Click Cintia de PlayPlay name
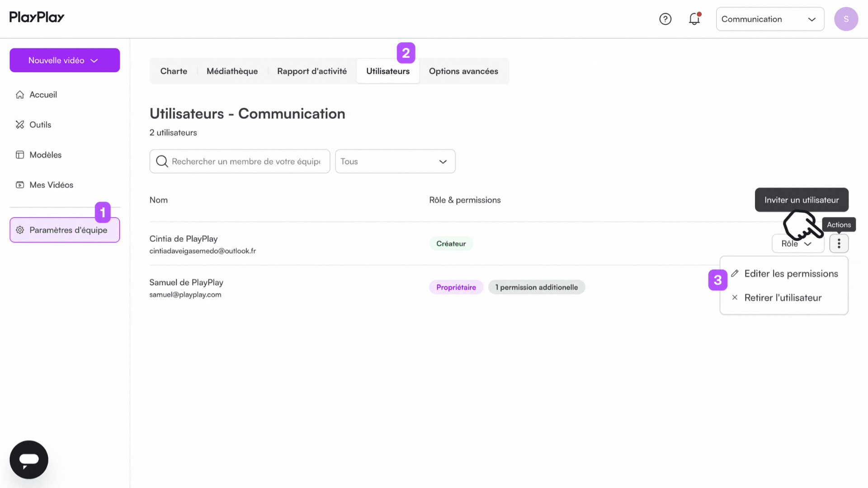Screen dimensions: 868x488 pyautogui.click(x=184, y=239)
